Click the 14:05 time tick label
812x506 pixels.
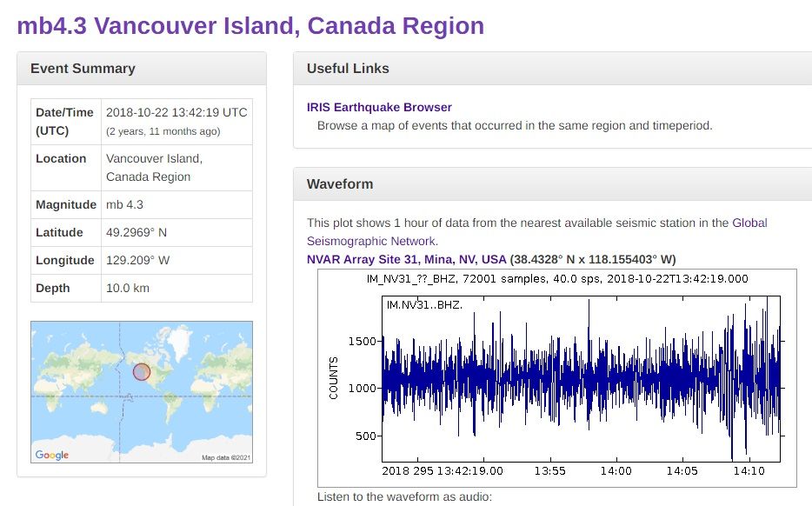(x=682, y=471)
